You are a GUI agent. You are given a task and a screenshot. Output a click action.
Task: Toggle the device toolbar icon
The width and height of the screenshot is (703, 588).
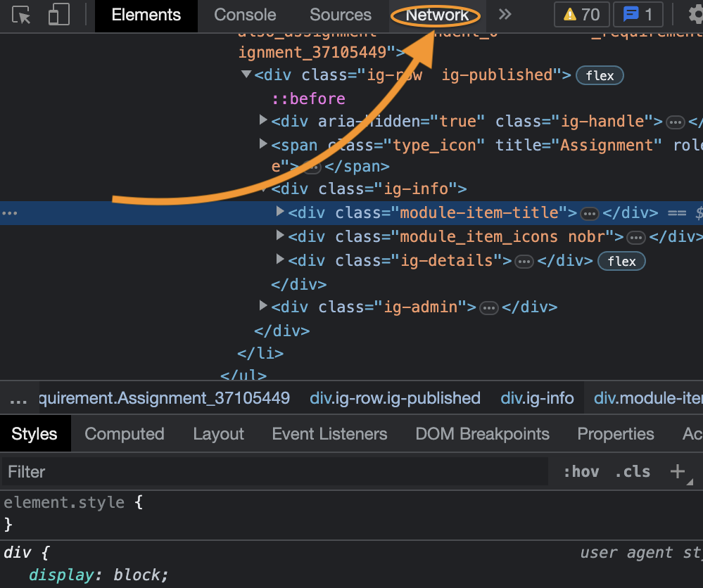[58, 15]
